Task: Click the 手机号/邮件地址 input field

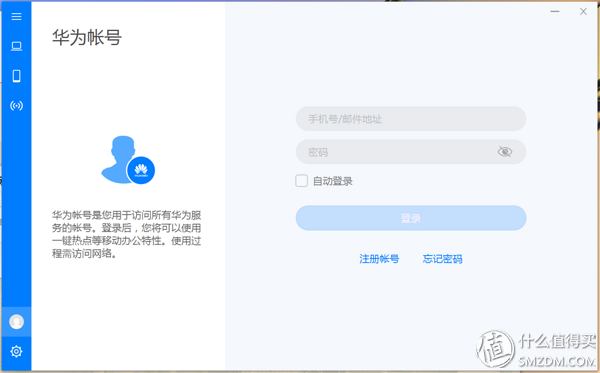Action: [411, 119]
